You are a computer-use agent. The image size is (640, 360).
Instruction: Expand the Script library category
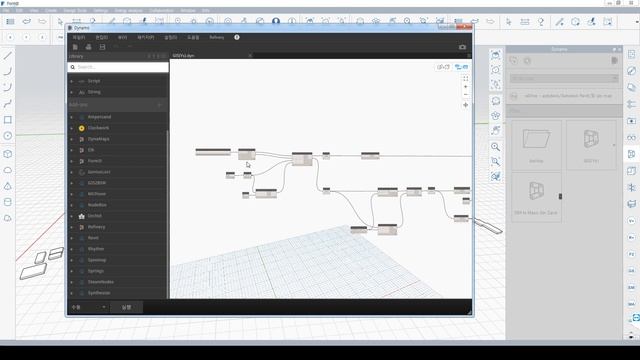(72, 81)
